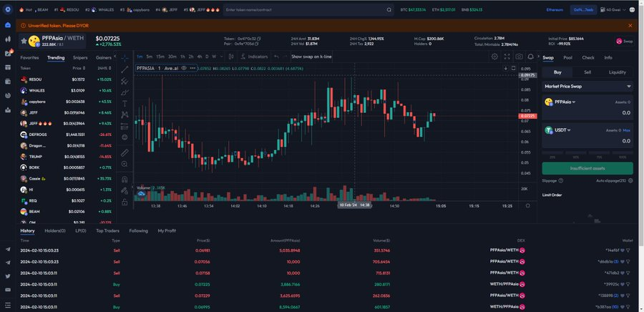Copy the token contract address
644x312 pixels.
point(259,39)
